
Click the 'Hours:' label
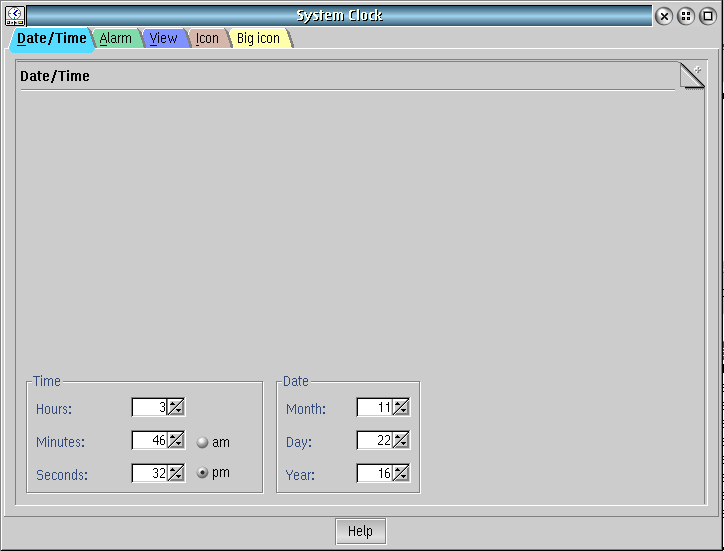[54, 409]
